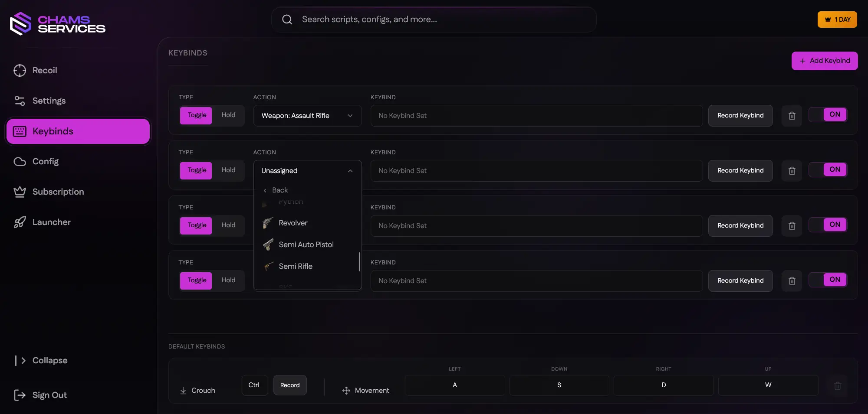This screenshot has width=868, height=414.
Task: Delete the Assault Rifle keybind row
Action: pos(792,116)
